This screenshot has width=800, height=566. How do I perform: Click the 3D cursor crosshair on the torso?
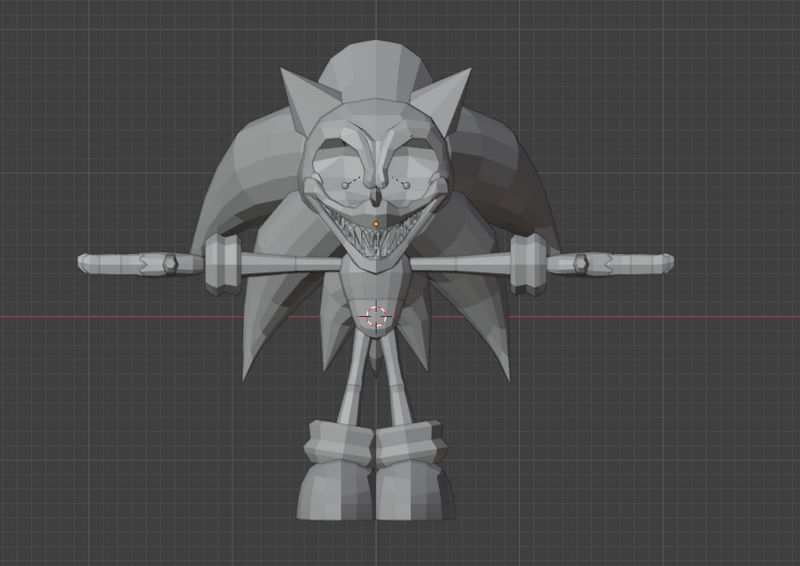377,316
